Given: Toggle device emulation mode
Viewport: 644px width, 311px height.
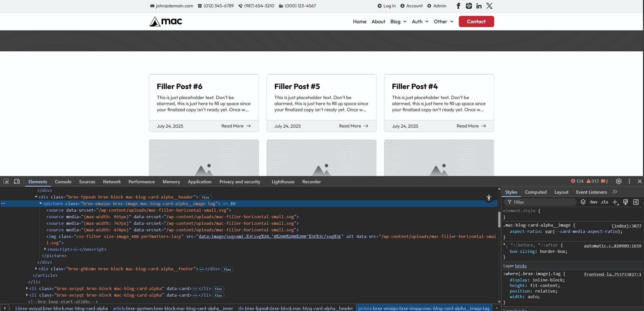Looking at the screenshot, I should [16, 181].
